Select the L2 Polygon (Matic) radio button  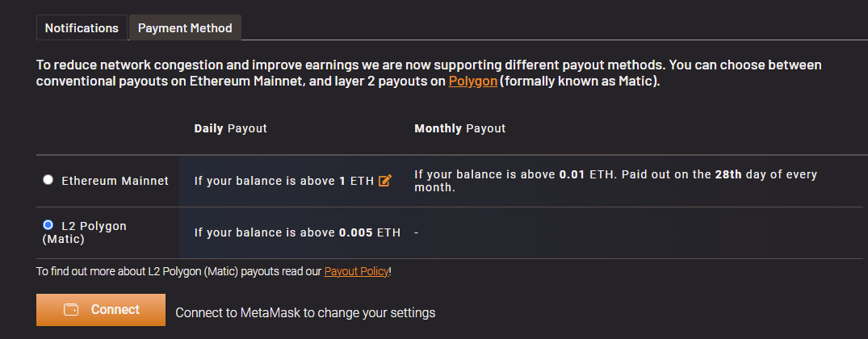[x=48, y=225]
